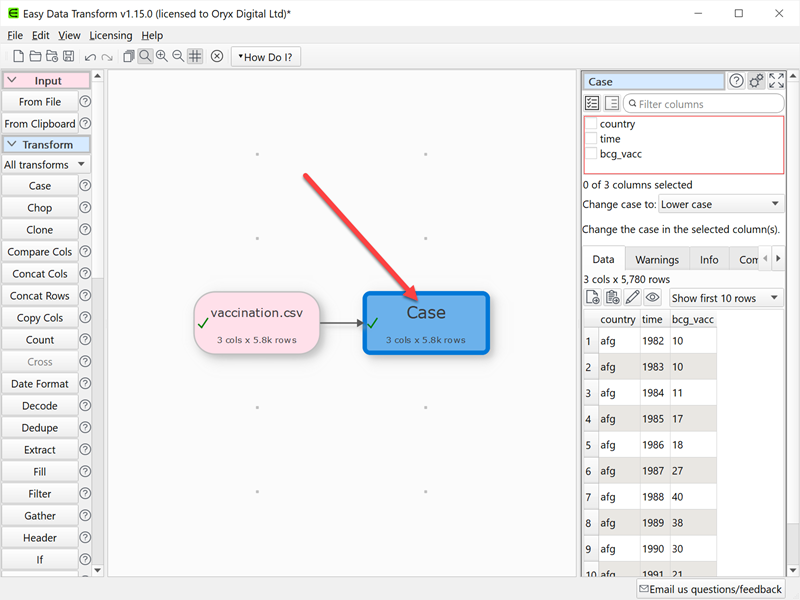Image resolution: width=800 pixels, height=600 pixels.
Task: Check the time column checkbox
Action: coord(591,139)
